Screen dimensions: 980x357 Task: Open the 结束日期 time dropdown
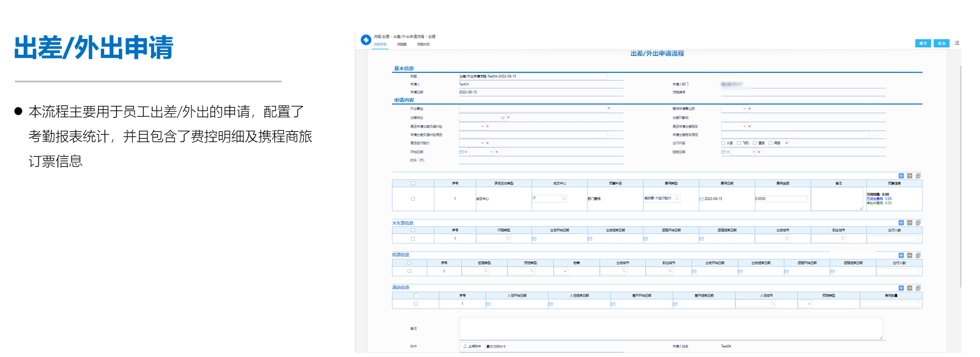coord(743,152)
